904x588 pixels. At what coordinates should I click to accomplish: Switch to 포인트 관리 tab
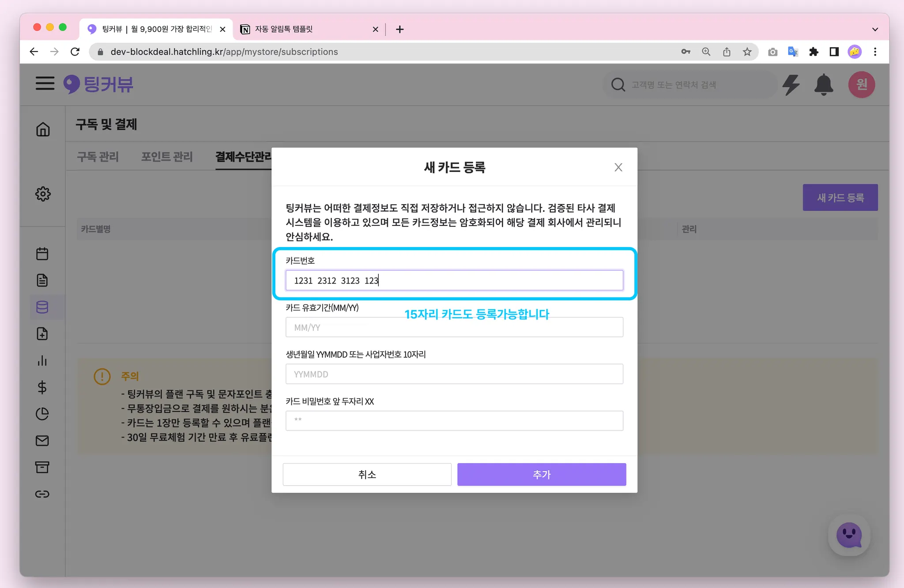[x=167, y=157]
